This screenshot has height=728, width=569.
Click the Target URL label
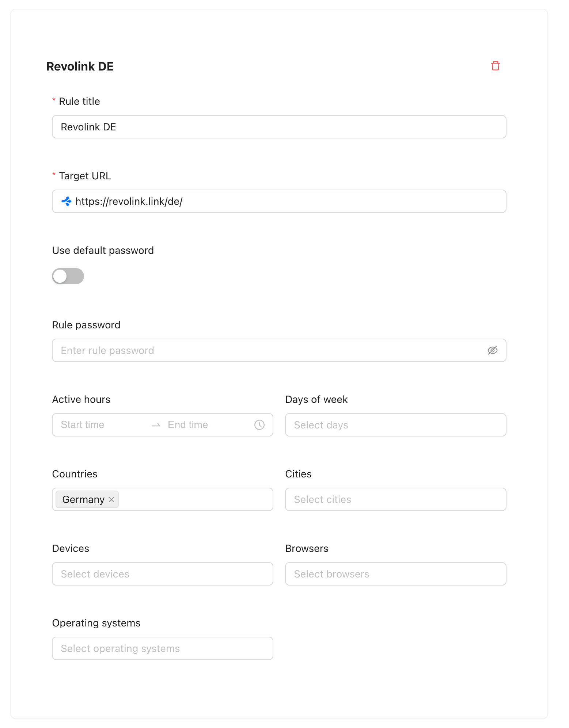[x=85, y=176]
